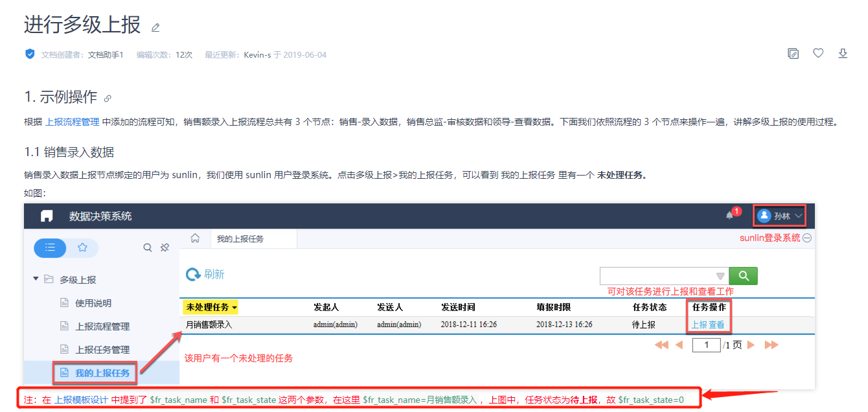Click the page number input box
The height and width of the screenshot is (412, 868).
click(706, 345)
